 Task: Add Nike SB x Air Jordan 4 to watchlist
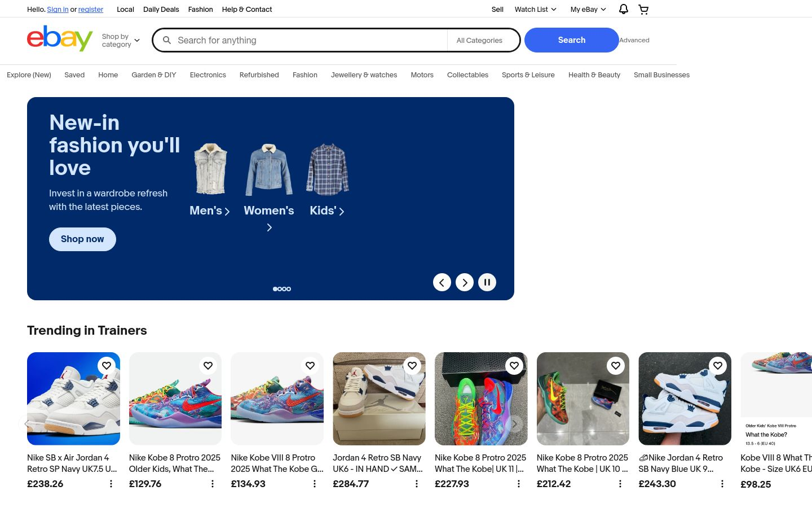[107, 366]
